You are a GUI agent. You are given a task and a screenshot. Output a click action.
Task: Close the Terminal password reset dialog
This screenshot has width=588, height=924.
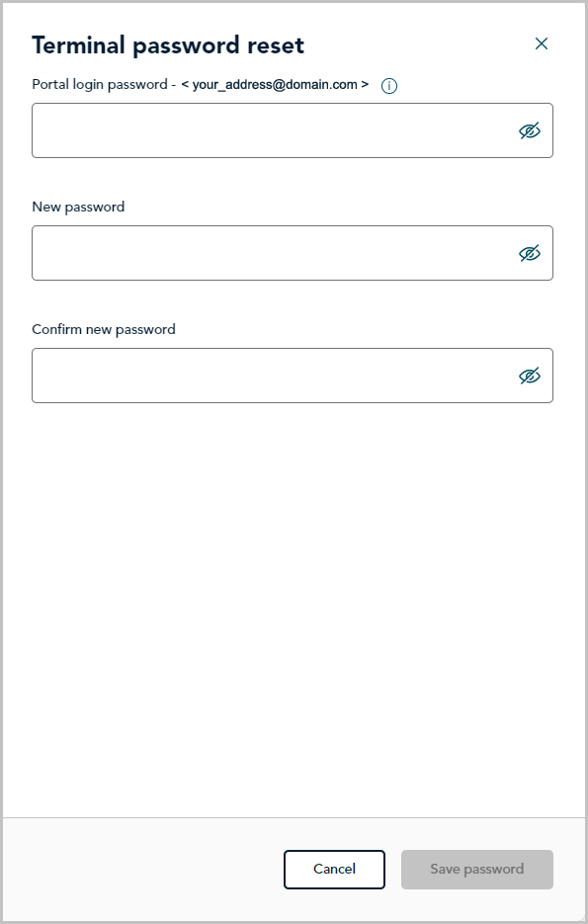[x=541, y=43]
